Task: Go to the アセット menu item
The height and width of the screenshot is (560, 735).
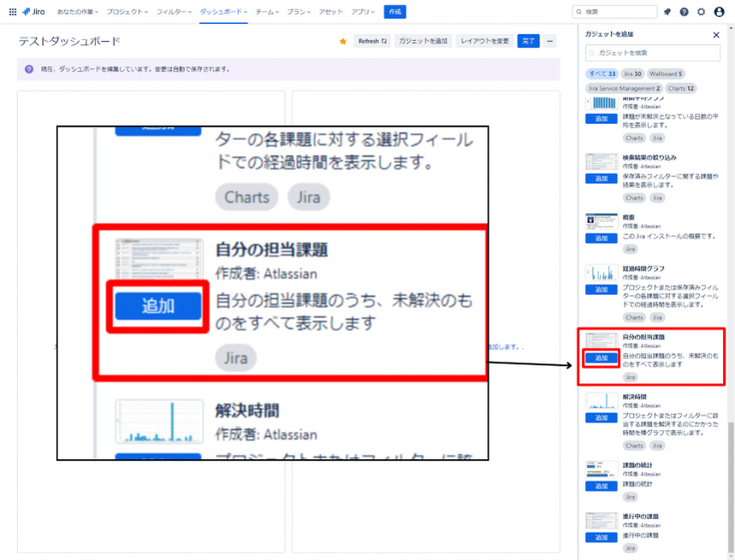Action: click(x=331, y=12)
